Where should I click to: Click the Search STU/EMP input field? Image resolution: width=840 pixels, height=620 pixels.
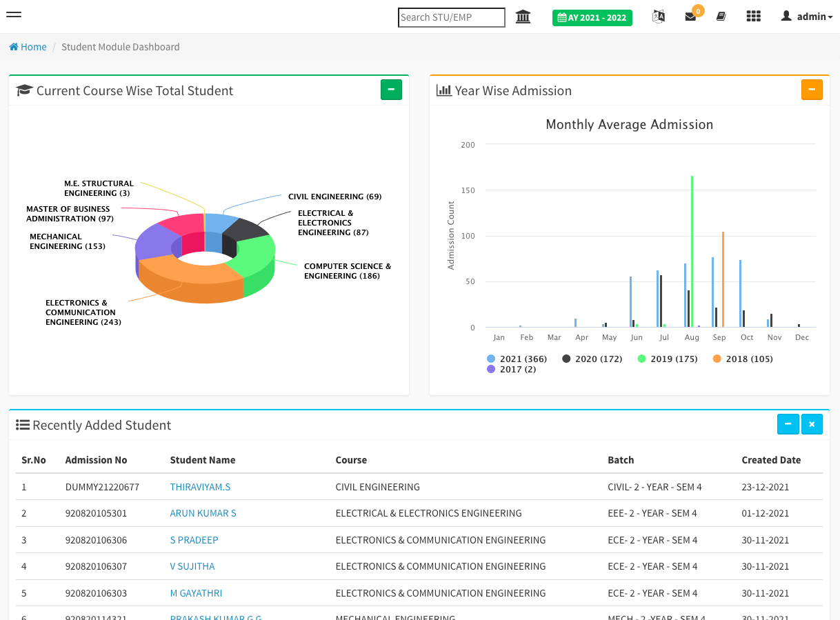click(x=451, y=17)
